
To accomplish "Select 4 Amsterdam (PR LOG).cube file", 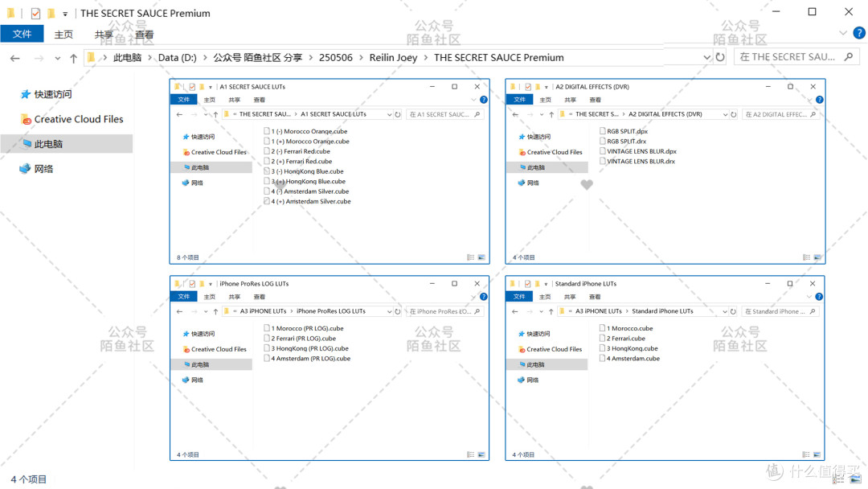I will [308, 358].
